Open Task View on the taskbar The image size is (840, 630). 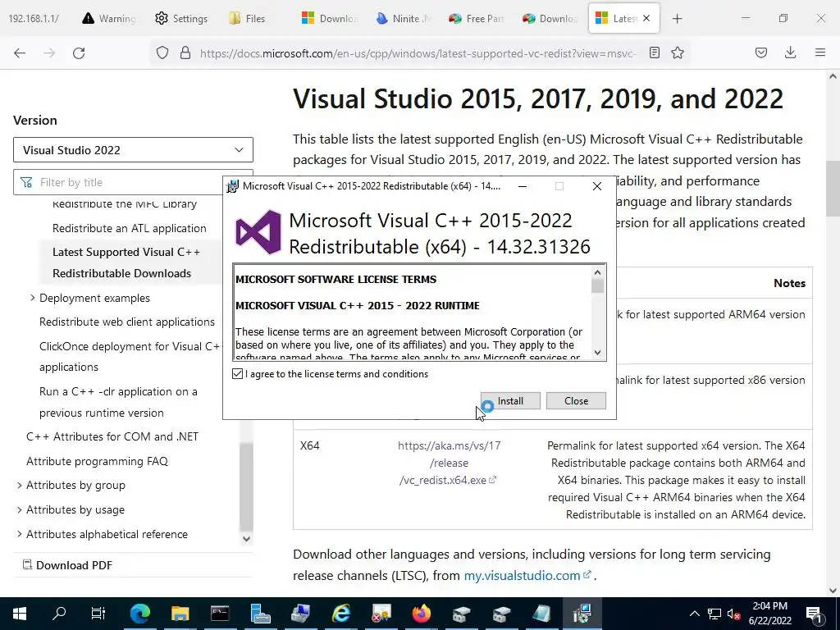click(98, 614)
